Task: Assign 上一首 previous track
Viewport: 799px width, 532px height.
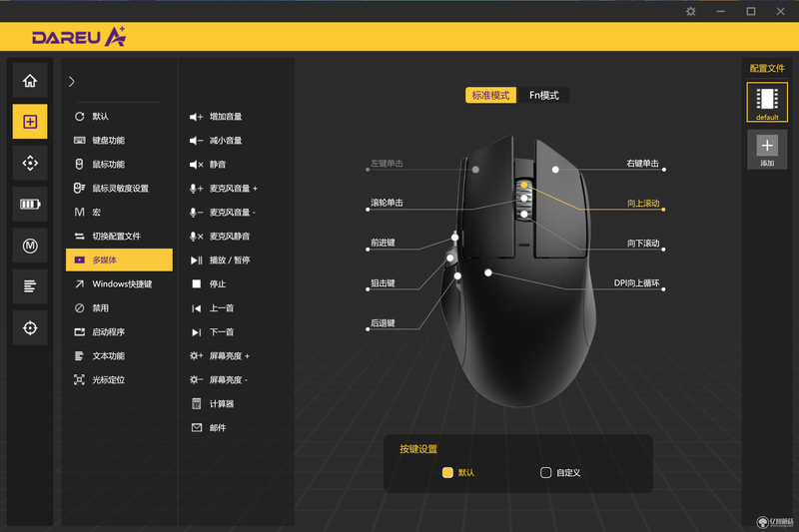Action: point(212,308)
